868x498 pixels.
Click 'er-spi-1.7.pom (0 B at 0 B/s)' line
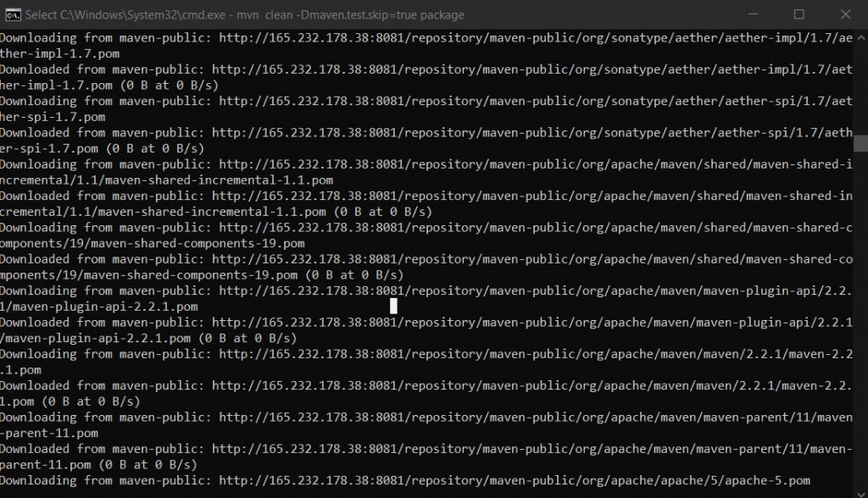102,148
